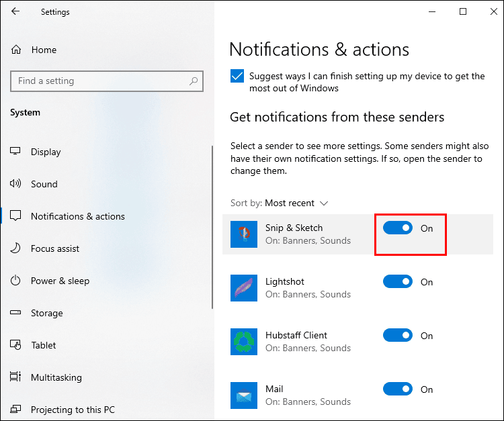504x421 pixels.
Task: Select the Tablet icon
Action: pos(15,345)
